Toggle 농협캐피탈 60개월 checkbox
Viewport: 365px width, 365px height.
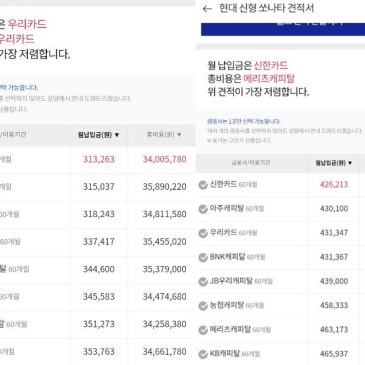(x=203, y=306)
